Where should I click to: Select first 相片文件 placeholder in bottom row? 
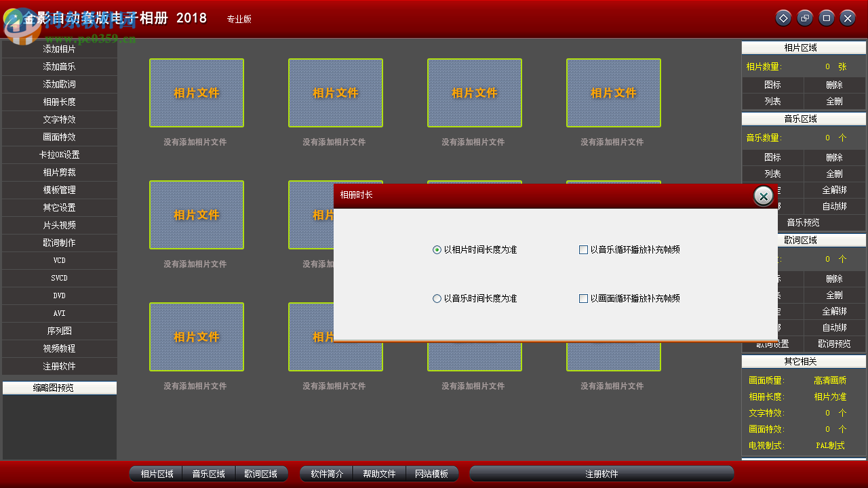click(x=197, y=337)
